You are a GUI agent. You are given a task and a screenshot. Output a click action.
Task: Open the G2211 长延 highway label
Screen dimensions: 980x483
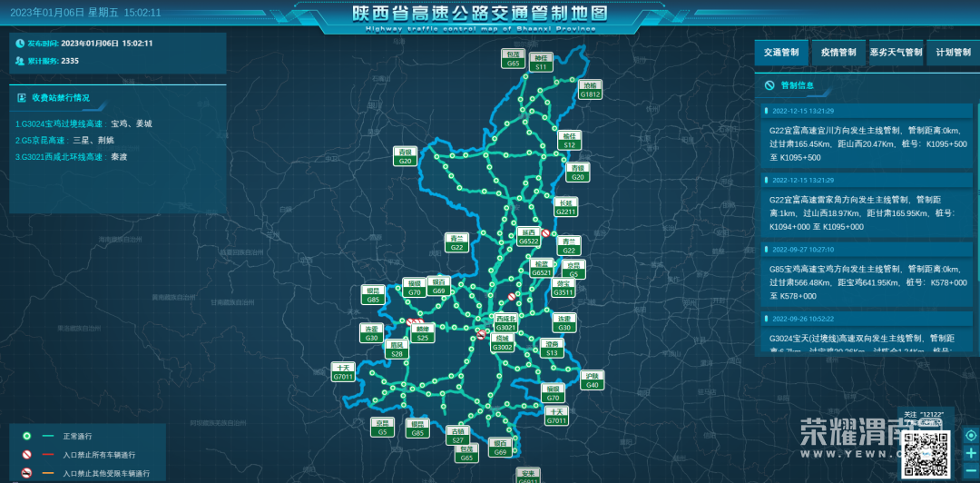[x=566, y=207]
